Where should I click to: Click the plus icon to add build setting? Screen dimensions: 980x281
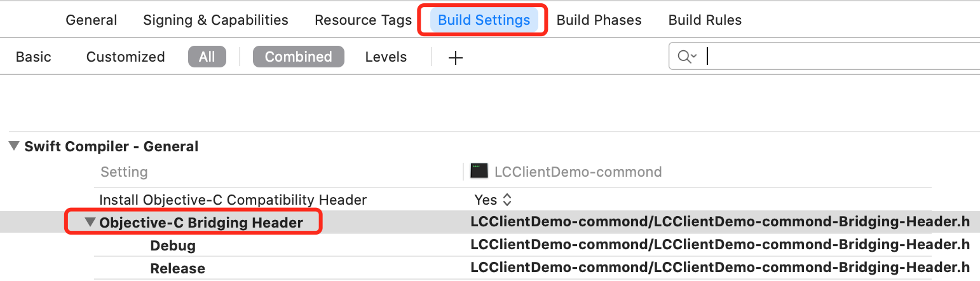pos(456,58)
